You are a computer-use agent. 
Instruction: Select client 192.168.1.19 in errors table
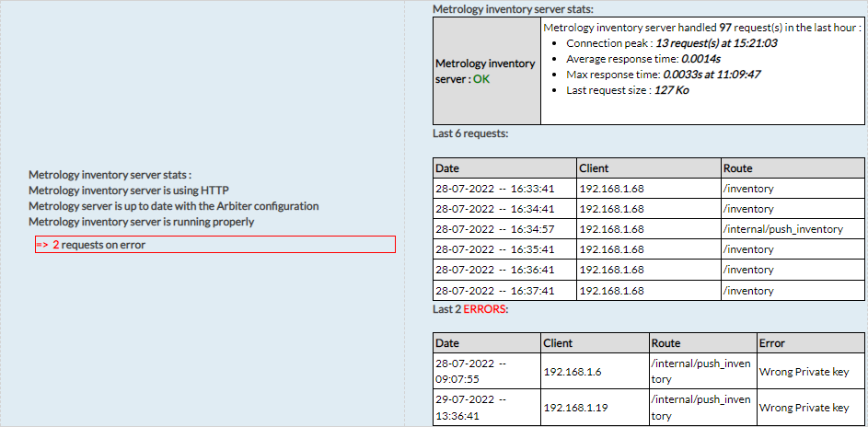pos(573,407)
